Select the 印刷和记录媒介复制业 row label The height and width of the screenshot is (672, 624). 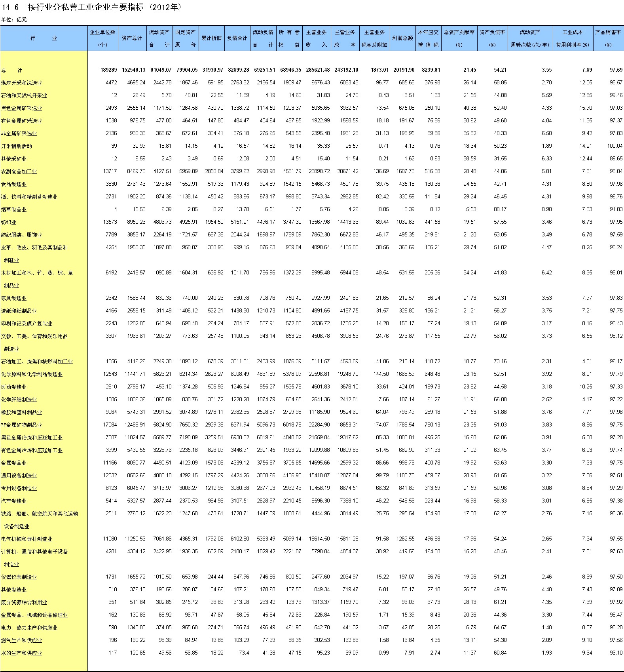[x=27, y=324]
